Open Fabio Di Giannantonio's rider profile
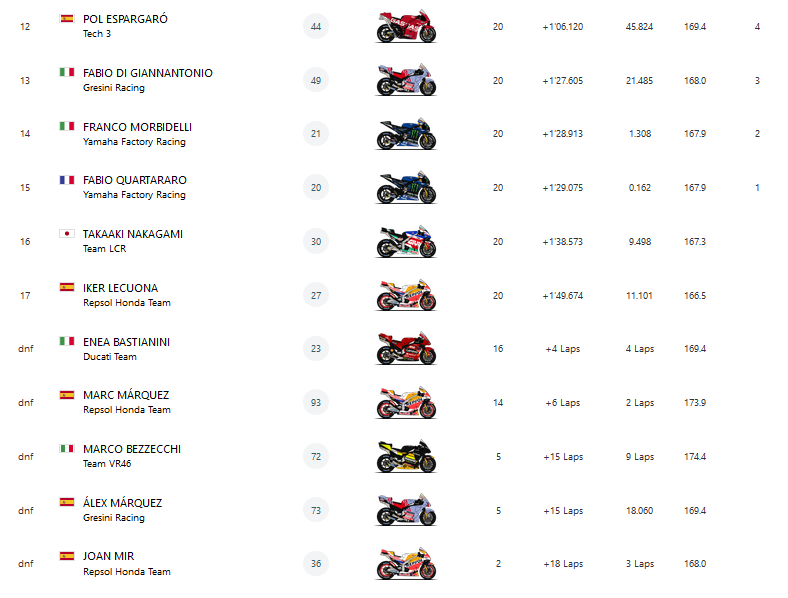Image resolution: width=788 pixels, height=598 pixels. 148,73
